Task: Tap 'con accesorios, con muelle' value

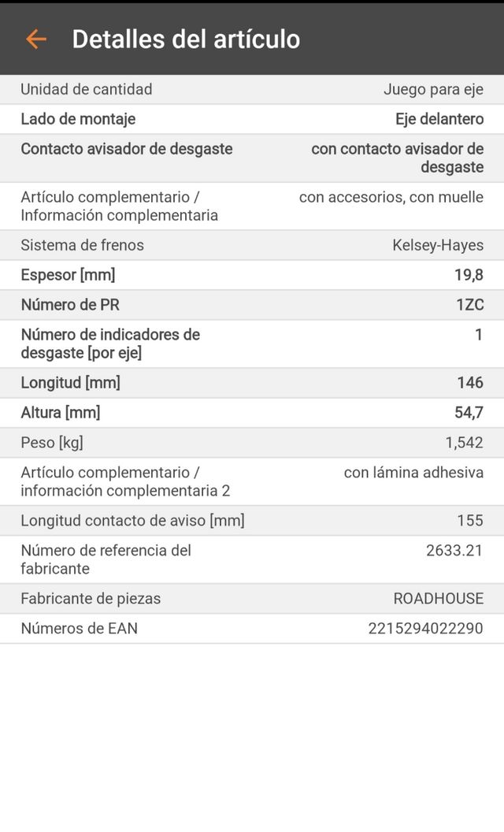Action: pos(391,197)
